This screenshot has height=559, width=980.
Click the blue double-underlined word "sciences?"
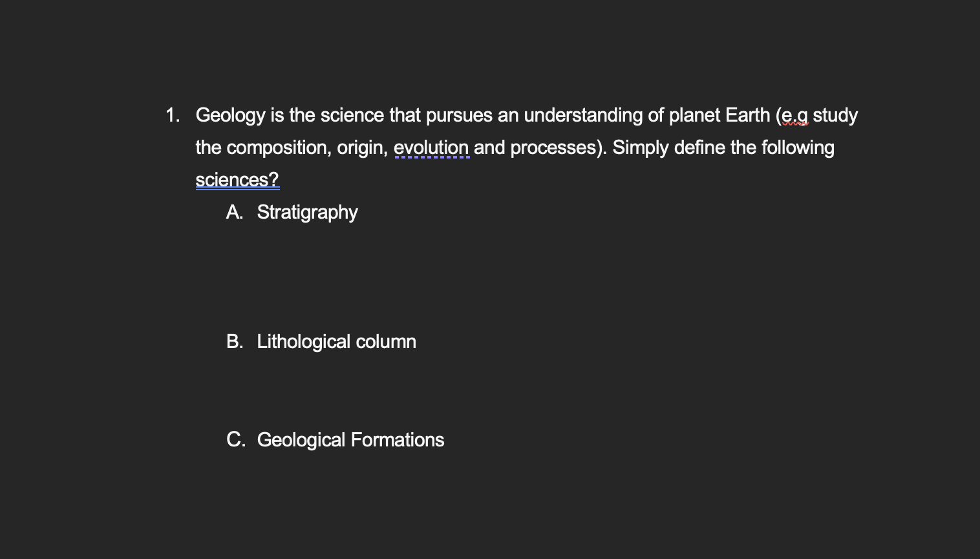click(x=237, y=180)
